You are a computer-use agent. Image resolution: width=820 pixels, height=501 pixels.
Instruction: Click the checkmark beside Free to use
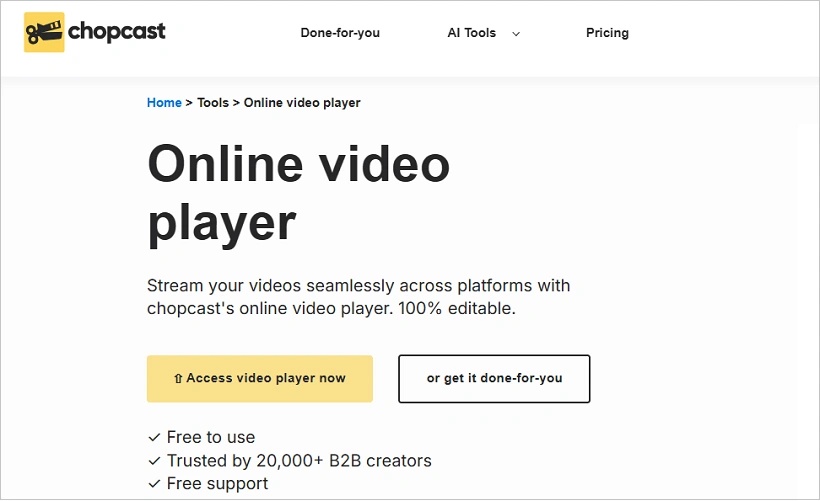click(x=154, y=437)
